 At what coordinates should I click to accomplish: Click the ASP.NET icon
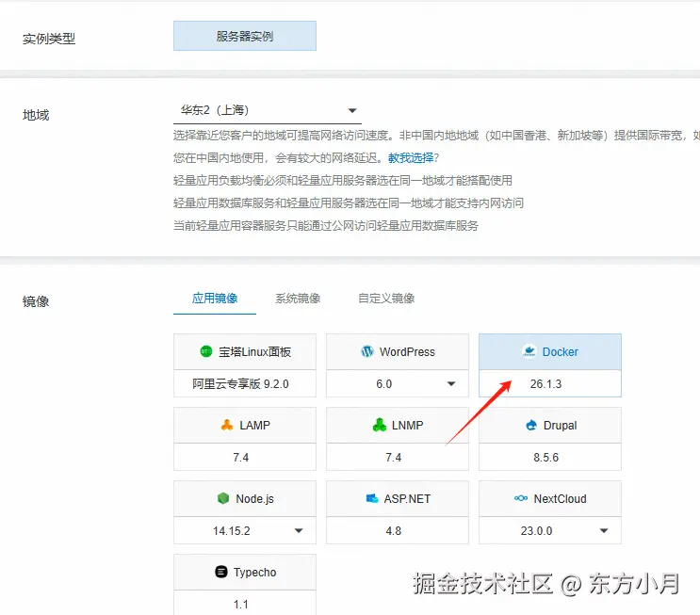coord(372,498)
